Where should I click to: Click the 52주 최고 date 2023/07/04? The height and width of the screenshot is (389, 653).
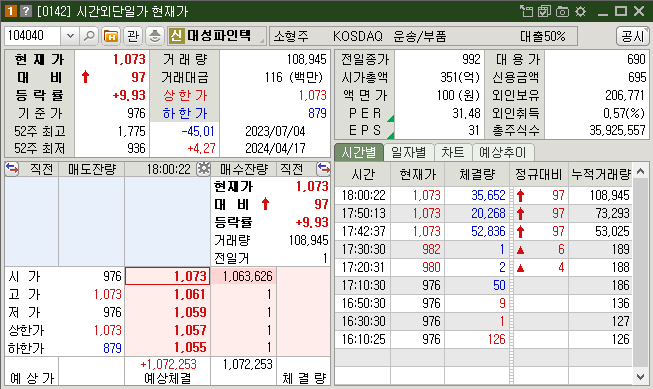click(275, 131)
